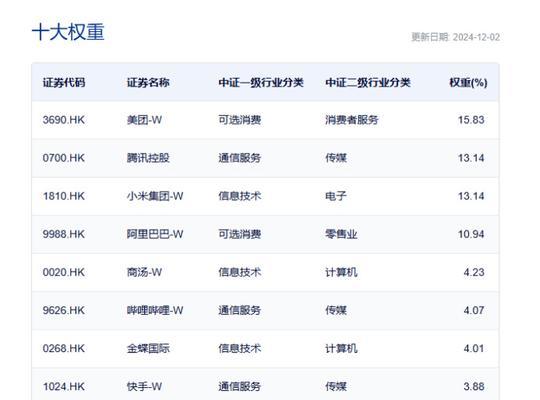Click the 十大权重 section title
Image resolution: width=540 pixels, height=400 pixels.
tap(68, 32)
